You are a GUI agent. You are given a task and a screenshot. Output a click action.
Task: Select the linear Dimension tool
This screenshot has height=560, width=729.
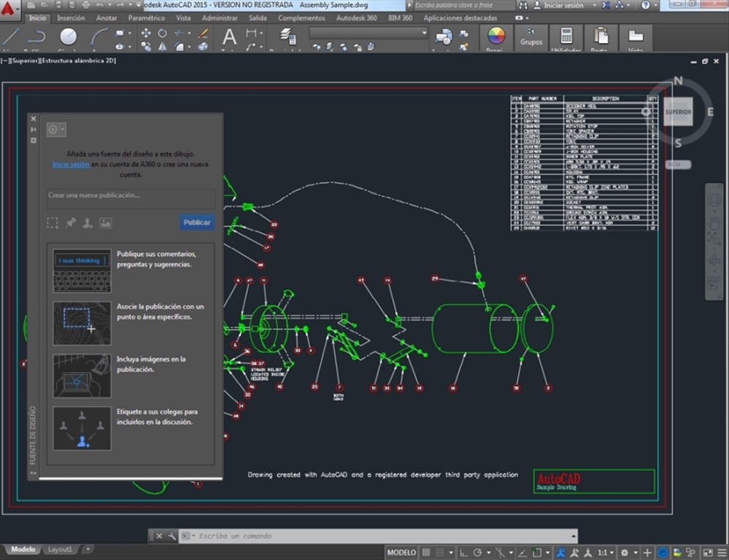[251, 33]
